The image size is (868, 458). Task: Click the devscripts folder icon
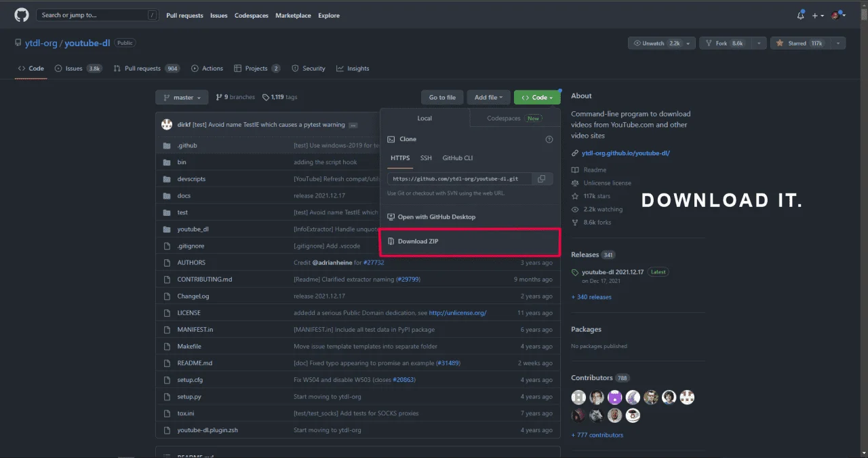[166, 179]
